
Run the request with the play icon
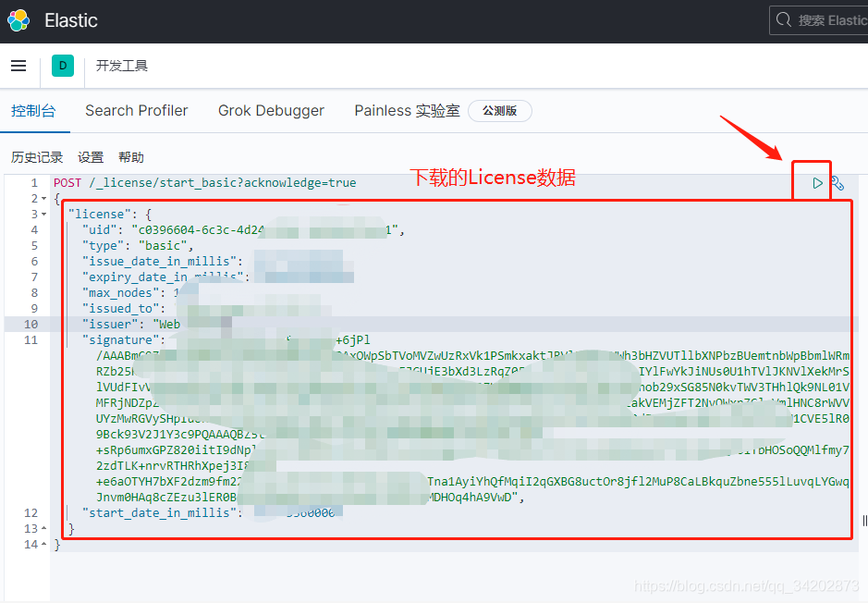click(x=817, y=183)
